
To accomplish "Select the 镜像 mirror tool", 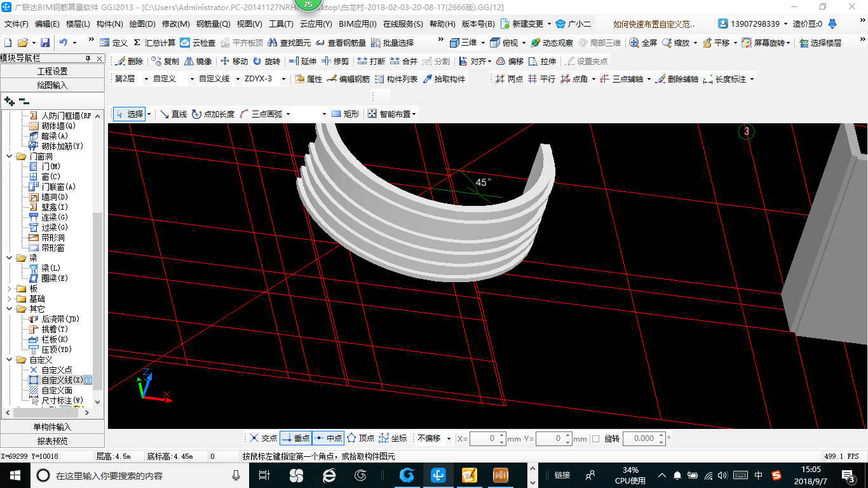I will (x=198, y=62).
